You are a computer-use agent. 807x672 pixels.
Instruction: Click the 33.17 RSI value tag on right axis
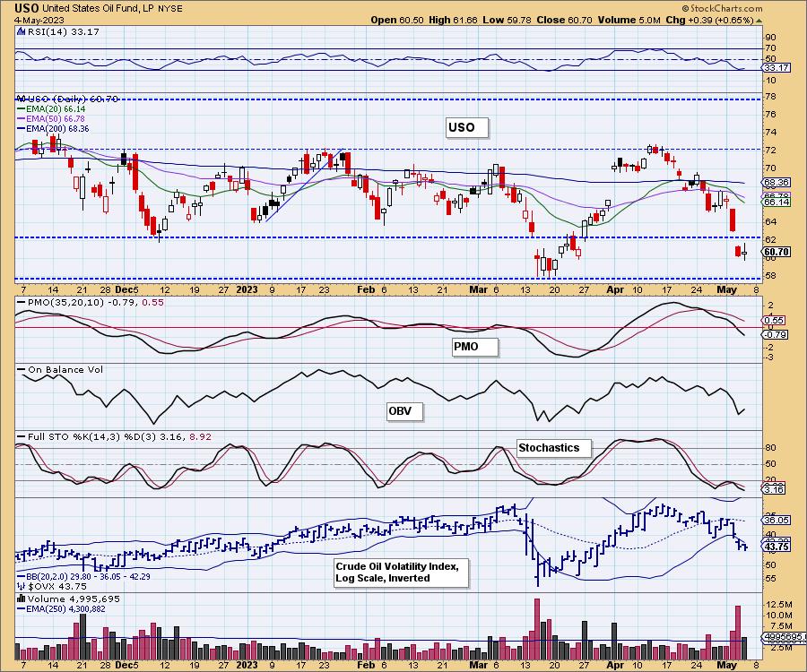[x=776, y=67]
